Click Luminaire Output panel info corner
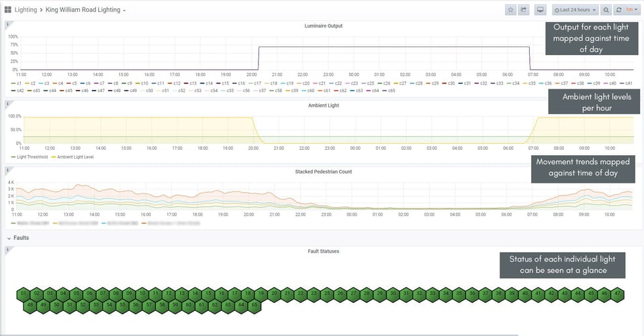This screenshot has height=336, width=644. 7,24
